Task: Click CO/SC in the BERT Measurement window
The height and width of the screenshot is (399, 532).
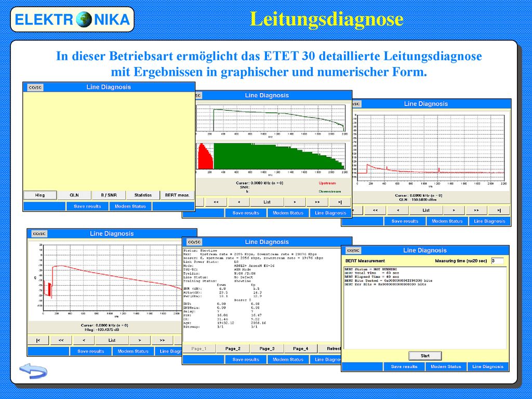Action: (353, 251)
